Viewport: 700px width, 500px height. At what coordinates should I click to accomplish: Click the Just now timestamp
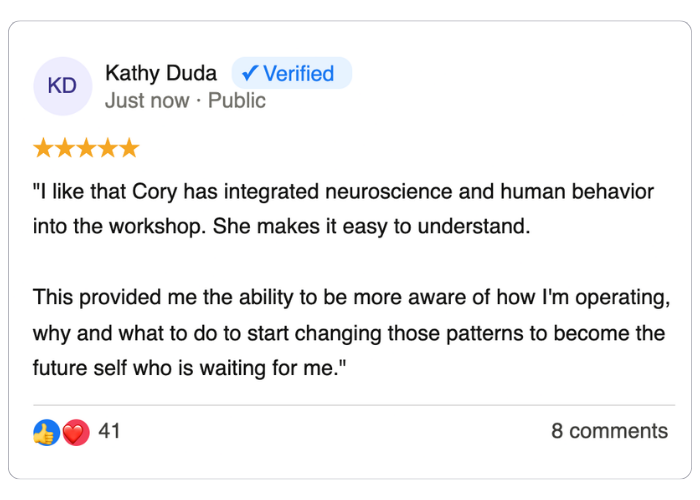click(146, 100)
